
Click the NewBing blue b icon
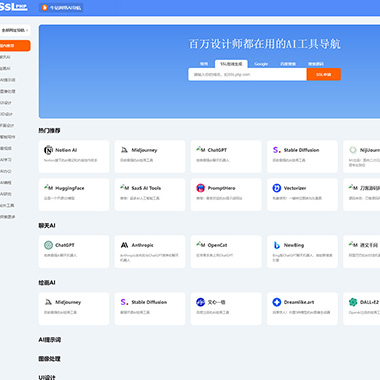(277, 245)
